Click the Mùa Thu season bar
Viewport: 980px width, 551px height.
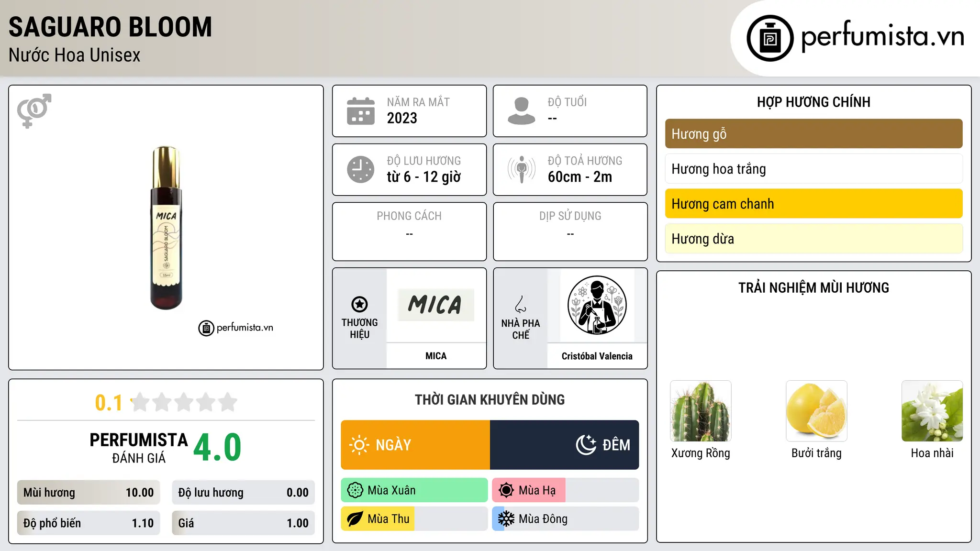414,519
